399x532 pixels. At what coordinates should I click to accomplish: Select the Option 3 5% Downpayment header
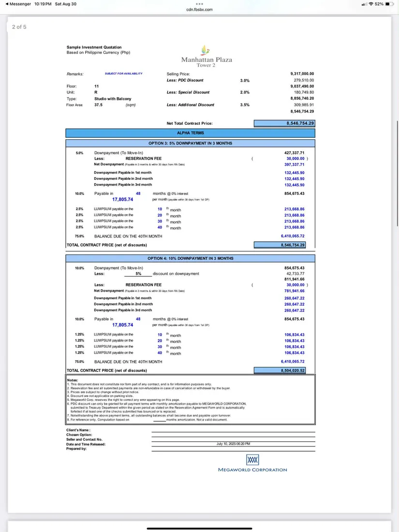190,143
